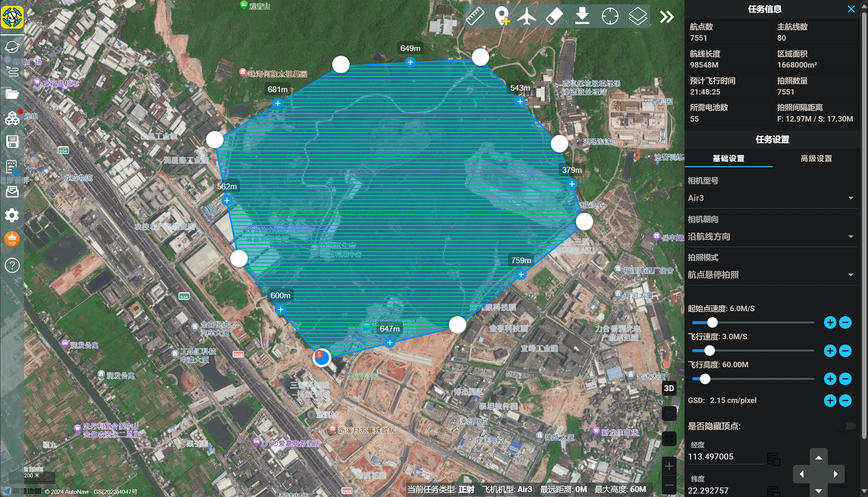Image resolution: width=868 pixels, height=497 pixels.
Task: Click the panel scrollbar down arrow
Action: pyautogui.click(x=864, y=491)
